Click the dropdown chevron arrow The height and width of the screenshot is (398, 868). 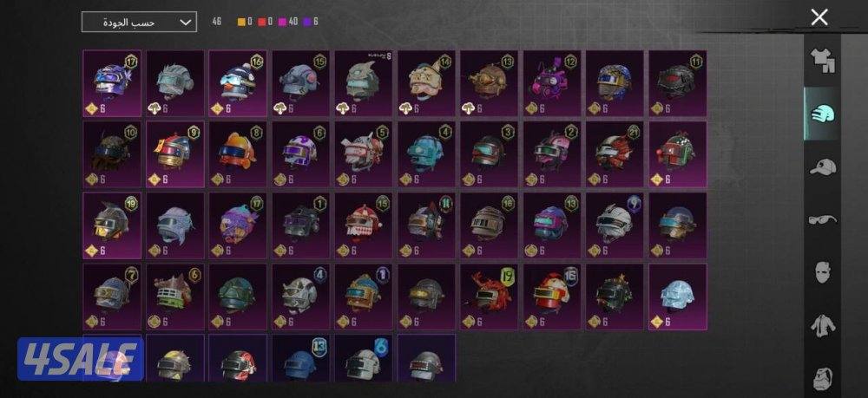tap(186, 23)
